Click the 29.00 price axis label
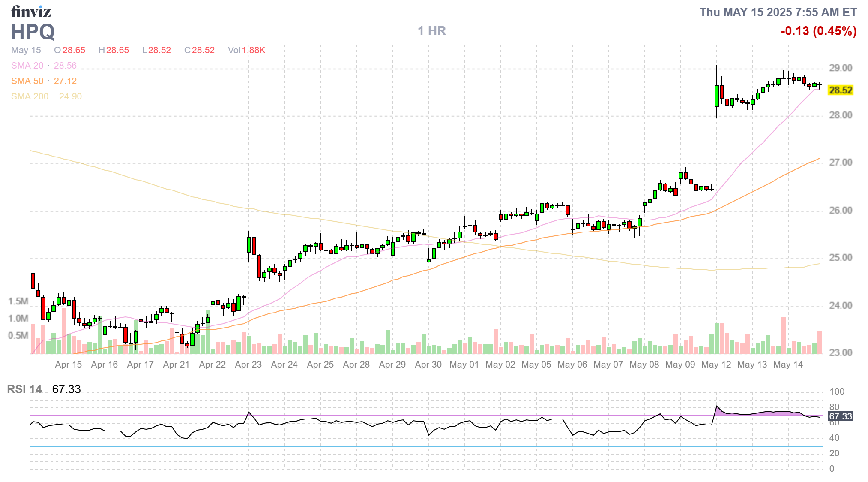 pyautogui.click(x=840, y=68)
